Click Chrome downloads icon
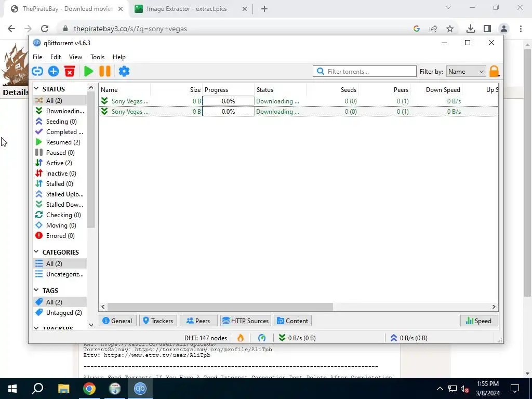The width and height of the screenshot is (532, 399). tap(470, 29)
